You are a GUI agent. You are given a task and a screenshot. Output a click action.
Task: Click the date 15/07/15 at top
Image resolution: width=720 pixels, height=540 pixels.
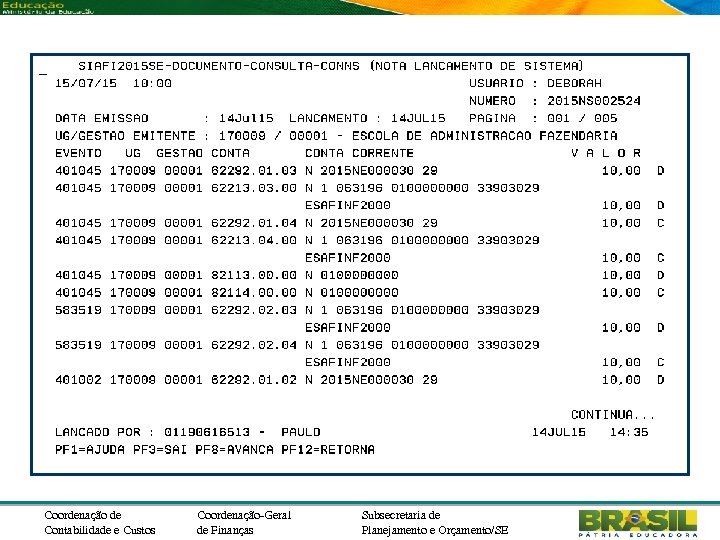click(x=86, y=83)
